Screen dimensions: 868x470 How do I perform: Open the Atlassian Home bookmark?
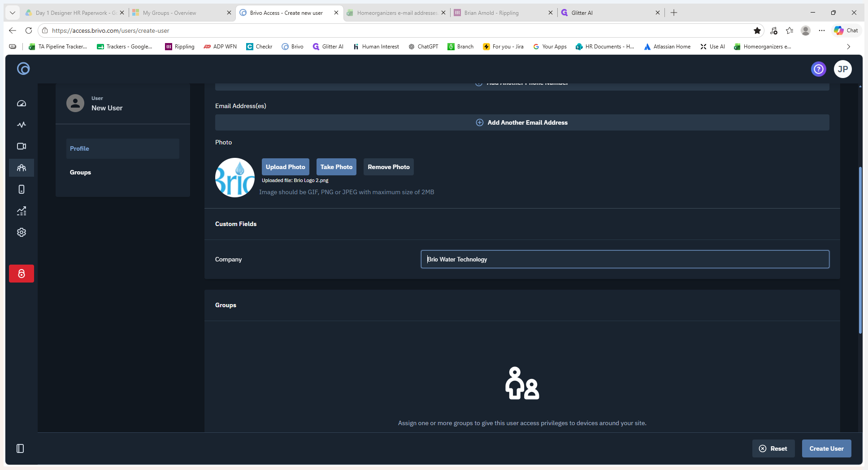tap(667, 47)
